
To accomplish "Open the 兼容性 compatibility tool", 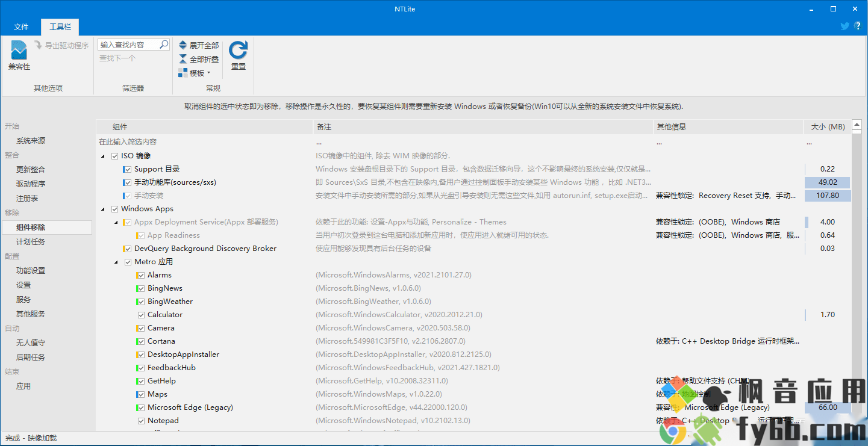I will [x=19, y=55].
